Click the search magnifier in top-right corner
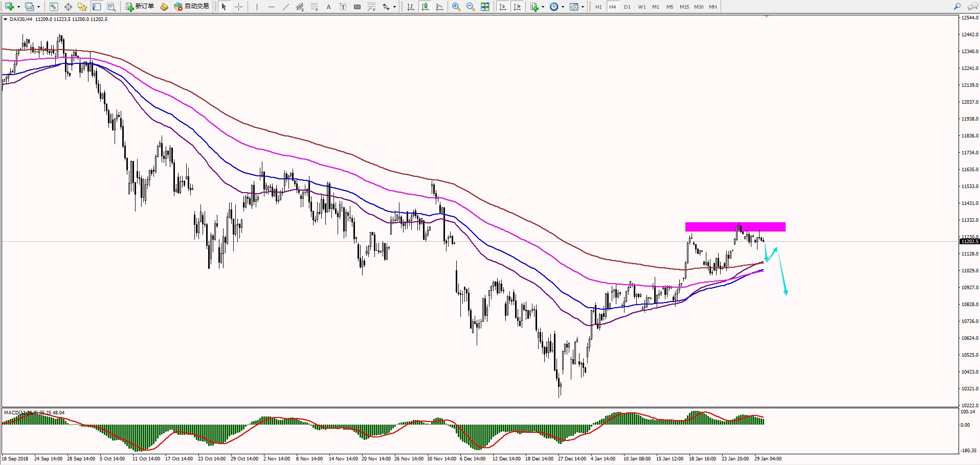980x465 pixels. tap(957, 7)
